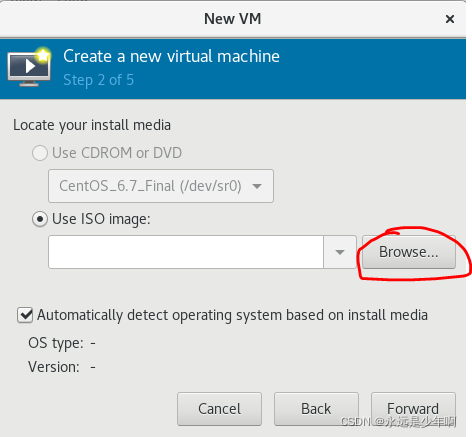Continue with the Forward button
Viewport: 472px width, 437px height.
coord(413,409)
